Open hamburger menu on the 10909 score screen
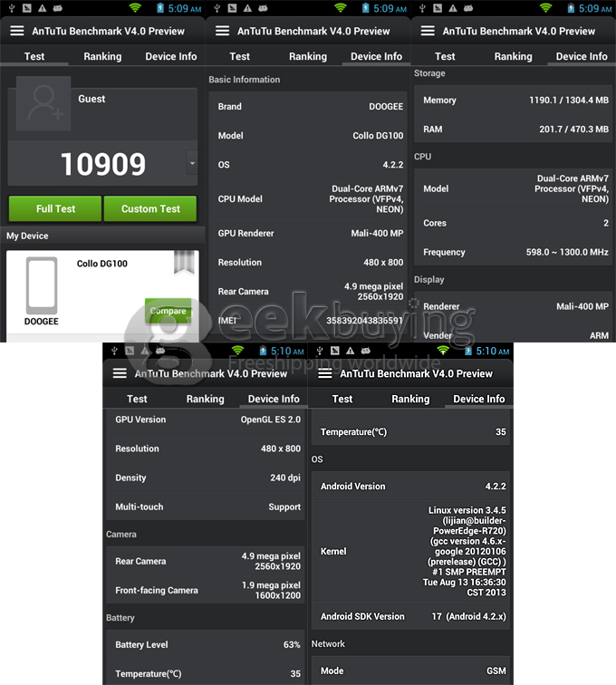Viewport: 616px width, 685px height. pos(16,31)
